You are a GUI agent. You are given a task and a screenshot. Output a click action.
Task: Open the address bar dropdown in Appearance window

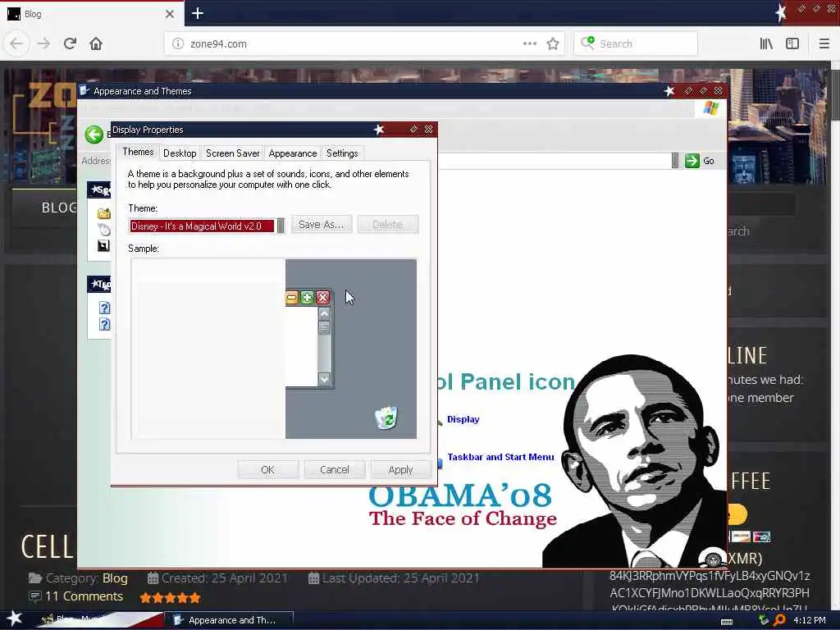tap(675, 160)
